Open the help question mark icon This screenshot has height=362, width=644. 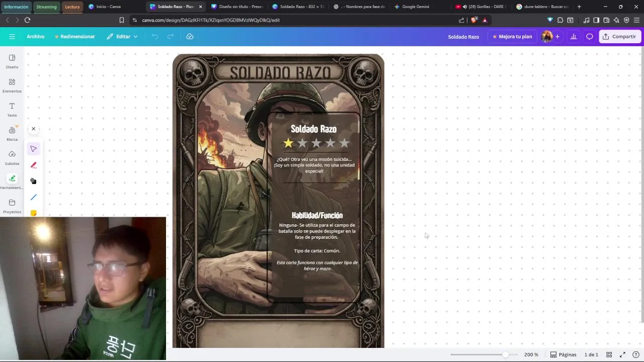tap(636, 354)
